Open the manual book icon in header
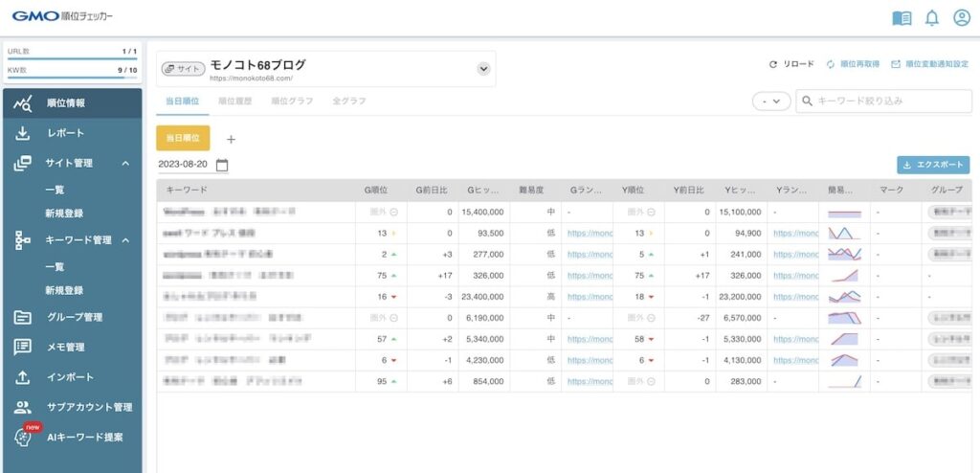Image resolution: width=980 pixels, height=473 pixels. click(902, 18)
